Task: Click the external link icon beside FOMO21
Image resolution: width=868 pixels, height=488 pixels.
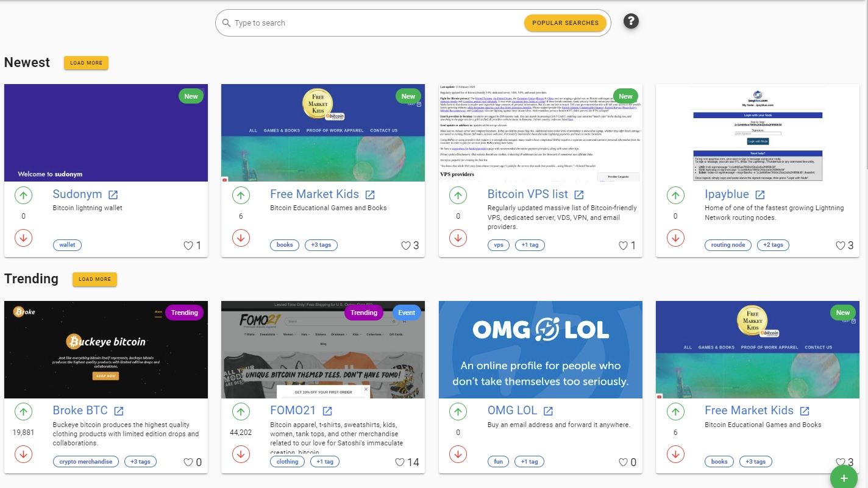Action: [x=327, y=411]
